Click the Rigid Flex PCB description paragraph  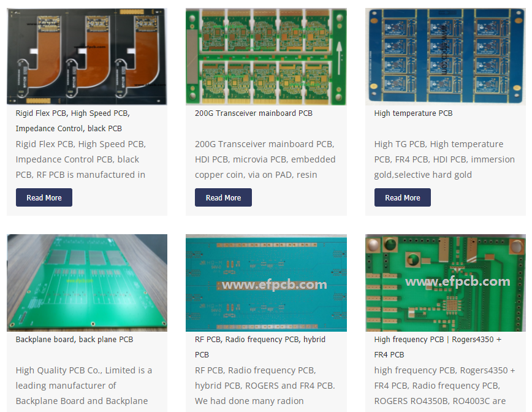pos(80,159)
